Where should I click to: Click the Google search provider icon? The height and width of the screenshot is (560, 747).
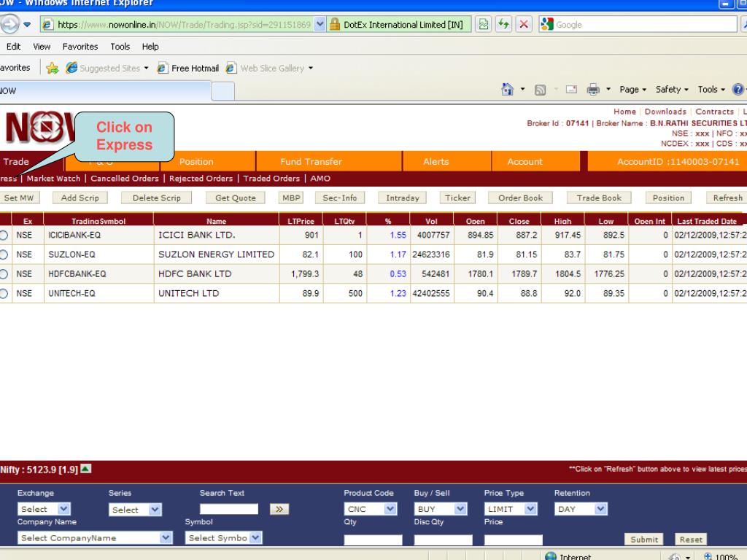pos(547,24)
